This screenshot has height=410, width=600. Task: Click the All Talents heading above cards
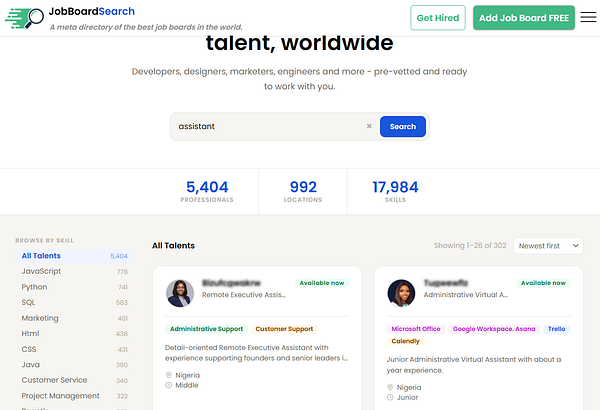coord(173,245)
